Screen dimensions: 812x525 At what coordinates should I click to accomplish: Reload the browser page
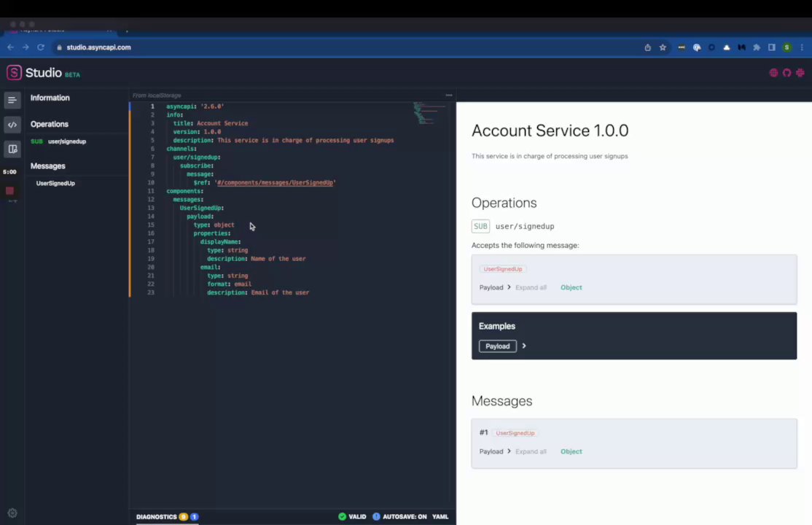coord(40,47)
